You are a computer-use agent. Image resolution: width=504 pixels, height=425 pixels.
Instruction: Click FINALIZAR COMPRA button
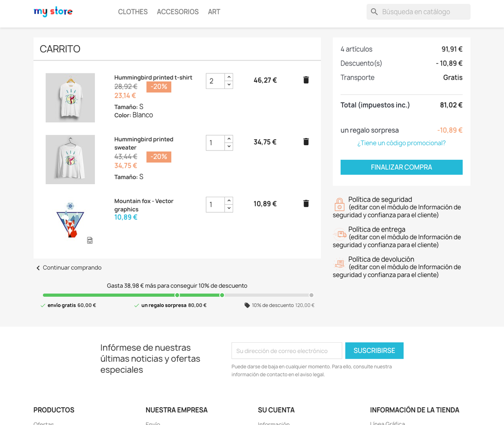point(402,167)
